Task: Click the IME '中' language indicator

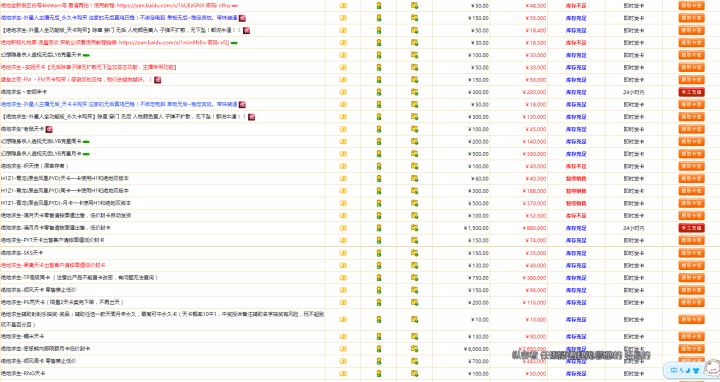Action: tap(674, 370)
